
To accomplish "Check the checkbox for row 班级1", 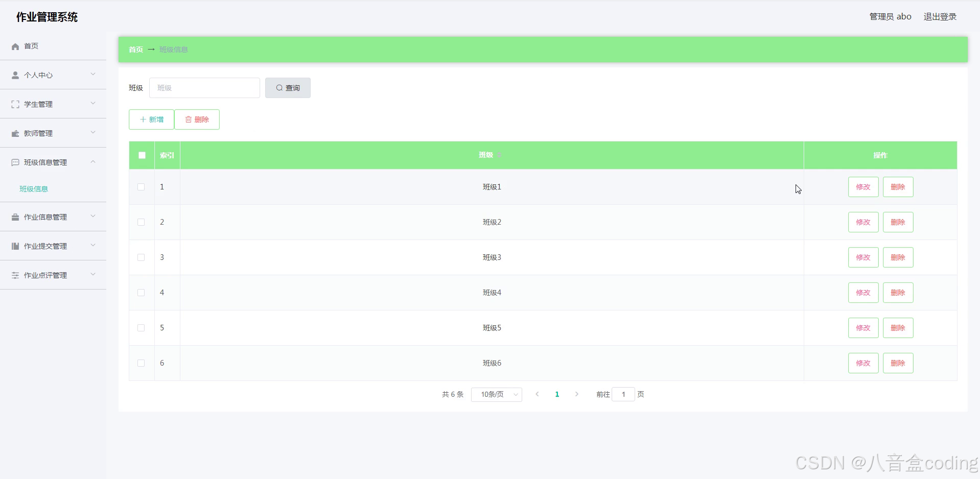I will tap(141, 187).
